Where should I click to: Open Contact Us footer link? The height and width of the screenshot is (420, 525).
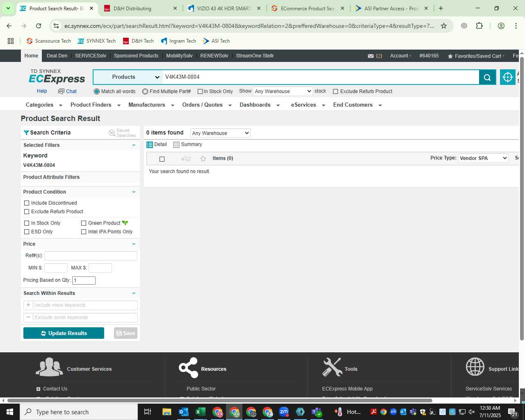click(x=55, y=389)
